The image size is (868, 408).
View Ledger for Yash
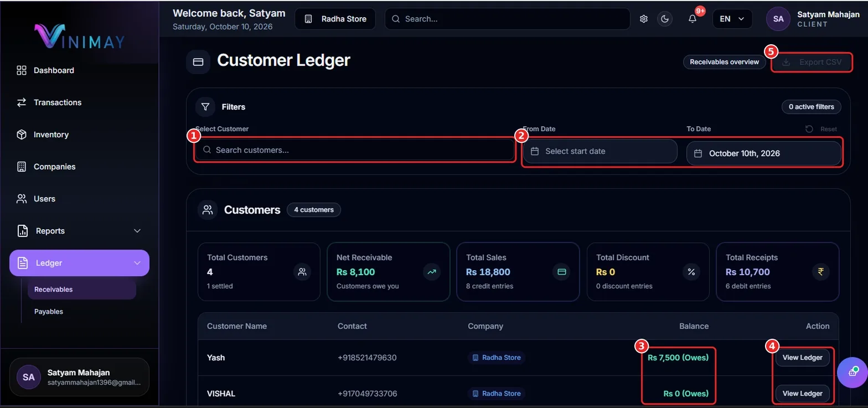coord(802,358)
